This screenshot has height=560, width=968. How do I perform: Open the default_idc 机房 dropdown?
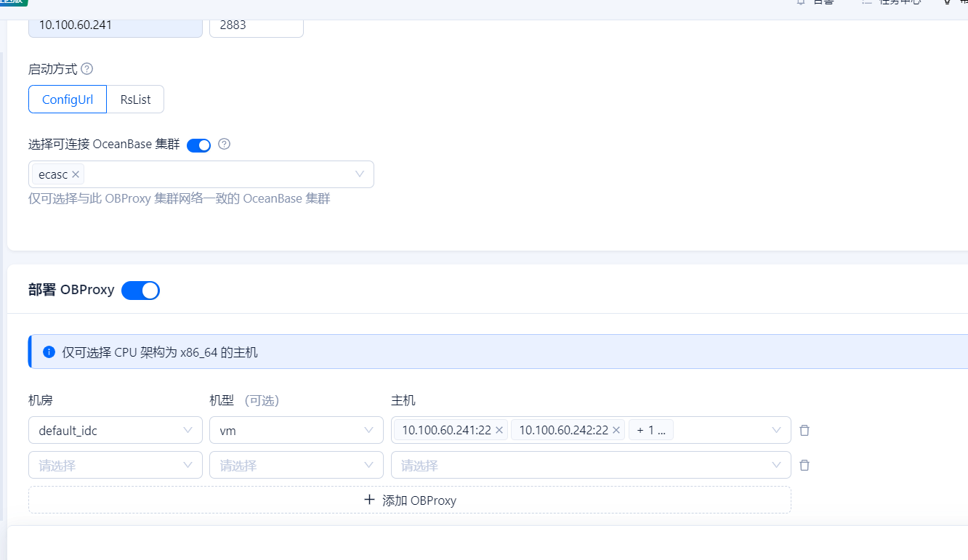point(115,430)
